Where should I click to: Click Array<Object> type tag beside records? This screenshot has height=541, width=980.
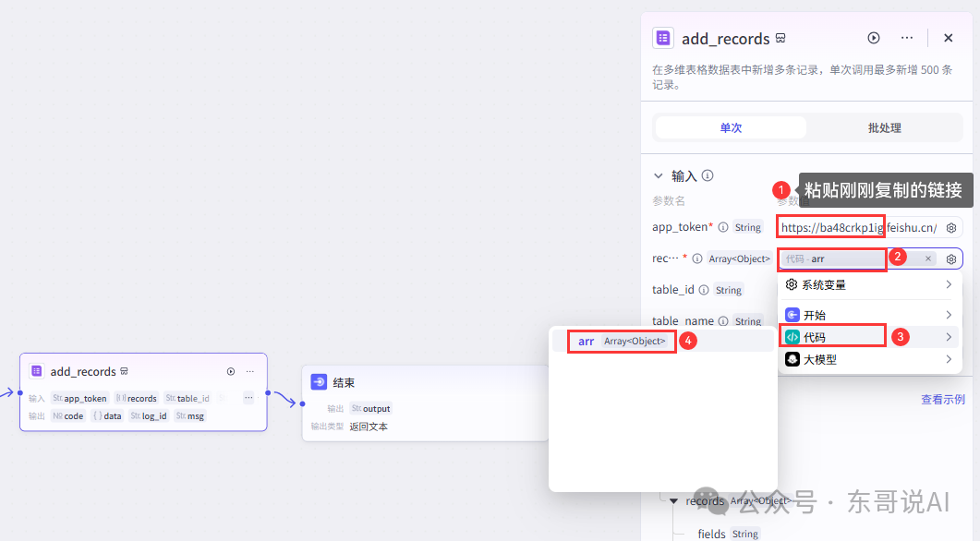pos(739,258)
